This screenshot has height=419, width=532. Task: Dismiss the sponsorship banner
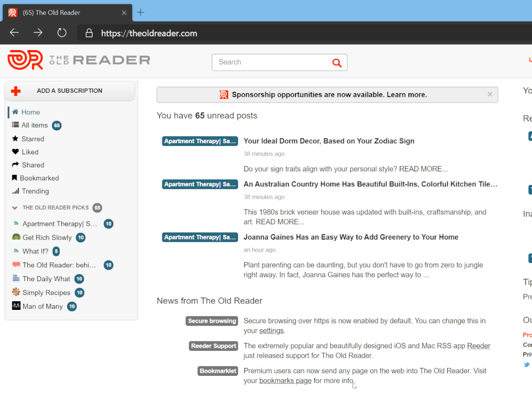[489, 94]
